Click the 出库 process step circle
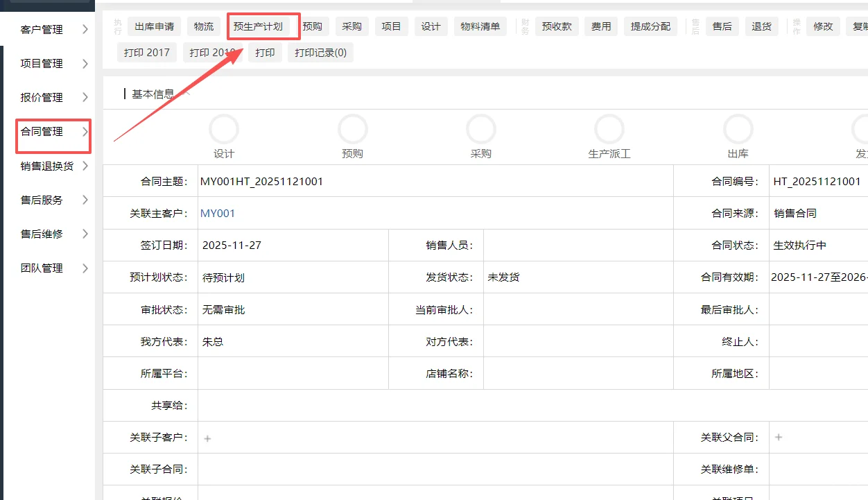Screen dimensions: 868x500 (x=738, y=129)
